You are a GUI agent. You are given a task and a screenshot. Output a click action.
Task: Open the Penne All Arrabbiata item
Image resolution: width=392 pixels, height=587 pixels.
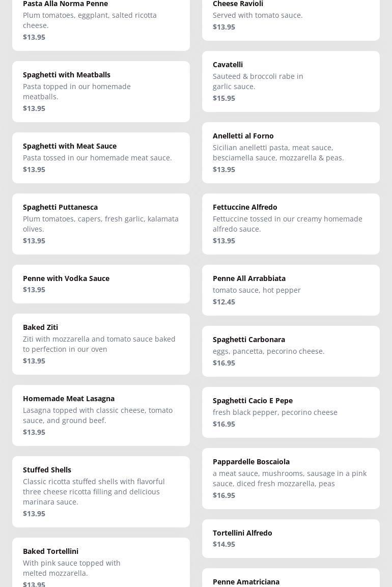pos(291,290)
